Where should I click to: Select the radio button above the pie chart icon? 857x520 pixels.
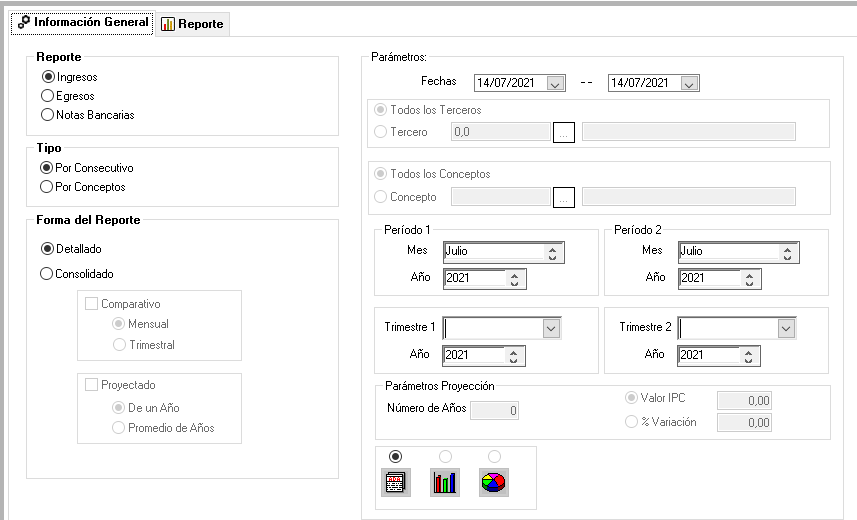[x=494, y=456]
